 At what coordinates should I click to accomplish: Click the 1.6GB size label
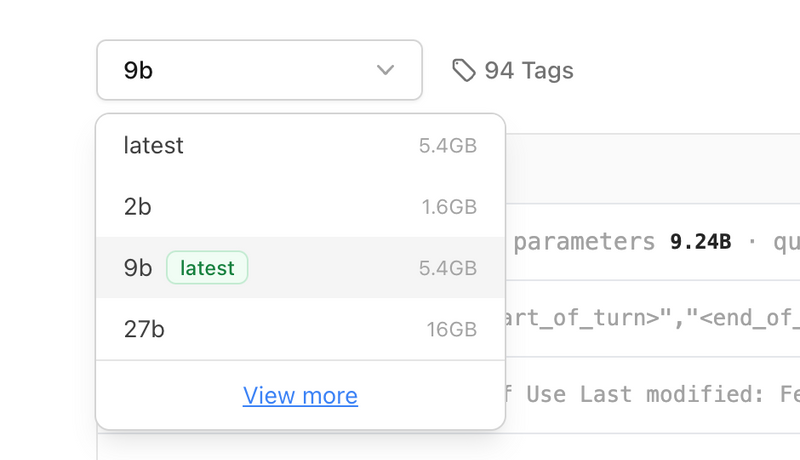pos(449,207)
